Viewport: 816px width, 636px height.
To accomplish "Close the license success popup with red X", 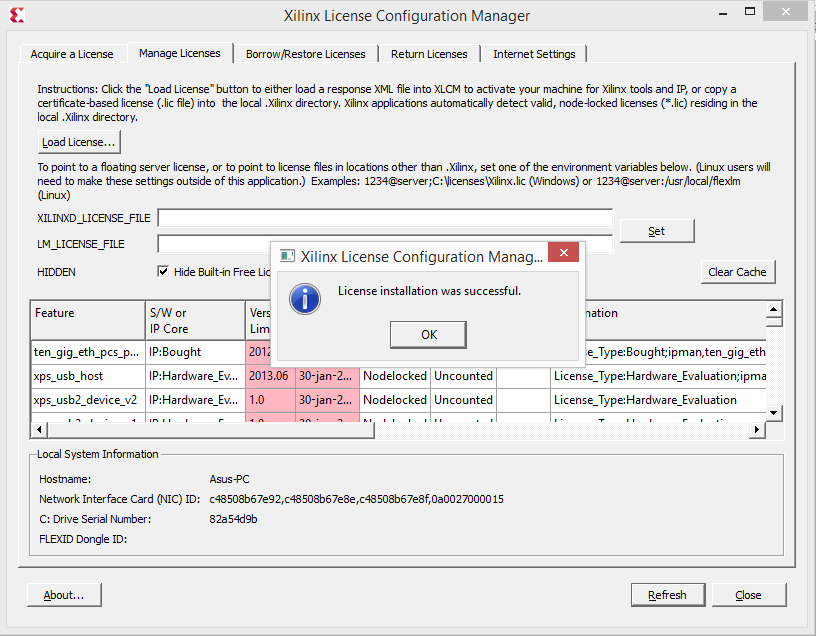I will 564,254.
